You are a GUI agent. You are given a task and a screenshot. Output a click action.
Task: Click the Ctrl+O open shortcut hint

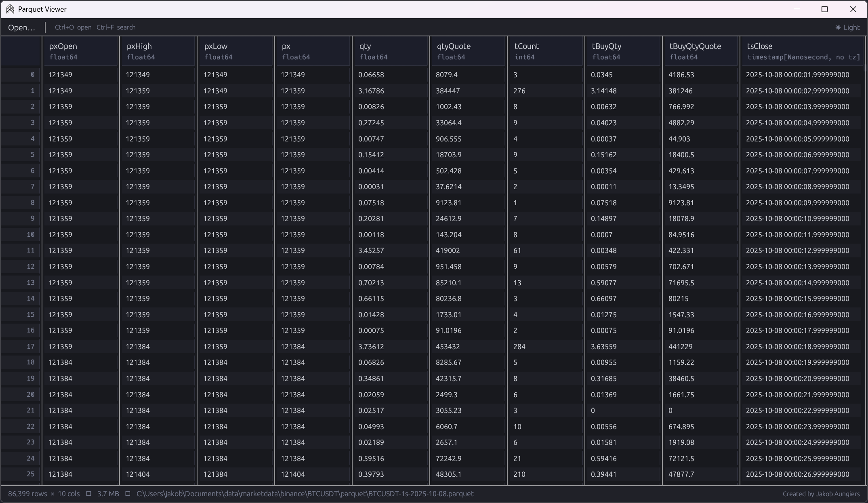click(73, 27)
